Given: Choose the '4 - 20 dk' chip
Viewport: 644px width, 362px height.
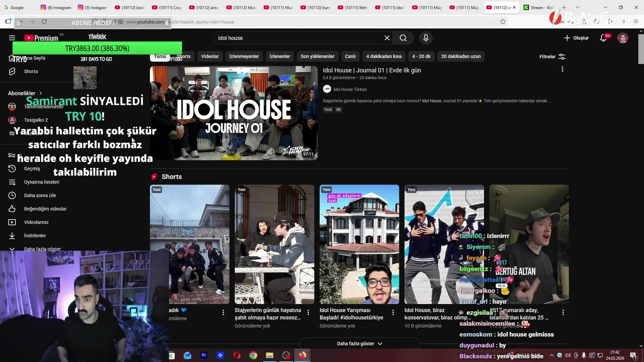Looking at the screenshot, I should [x=422, y=56].
